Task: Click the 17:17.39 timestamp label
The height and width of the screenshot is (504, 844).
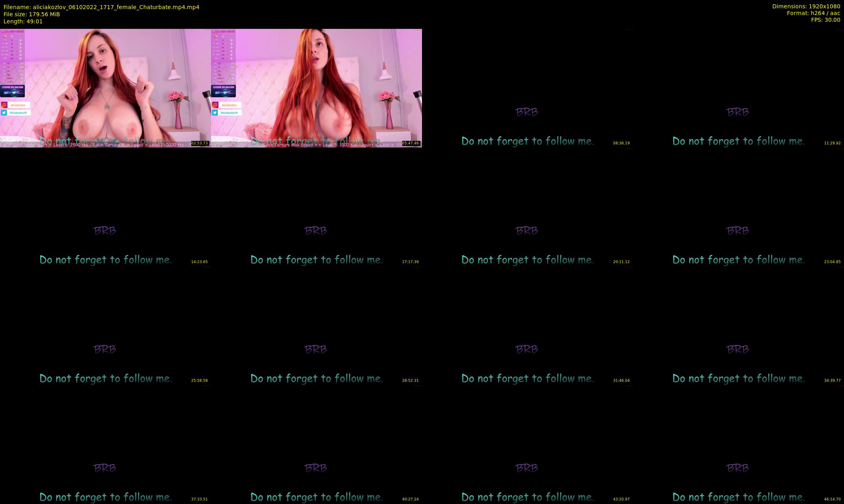Action: pyautogui.click(x=411, y=262)
